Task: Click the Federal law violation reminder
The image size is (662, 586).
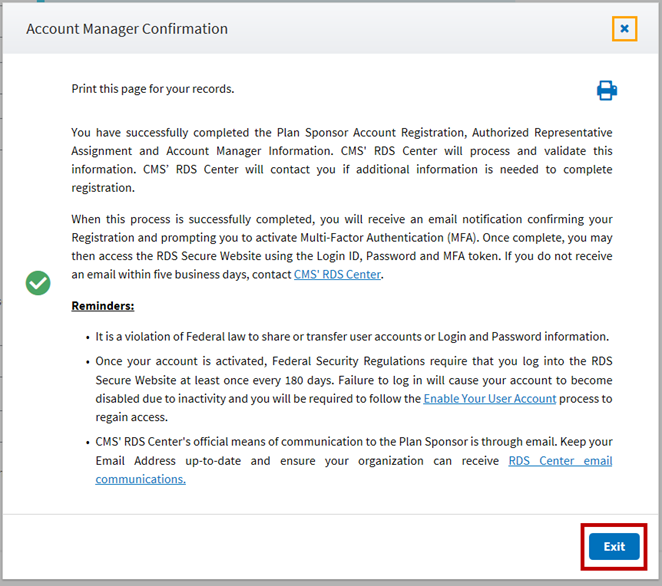Action: pyautogui.click(x=353, y=336)
